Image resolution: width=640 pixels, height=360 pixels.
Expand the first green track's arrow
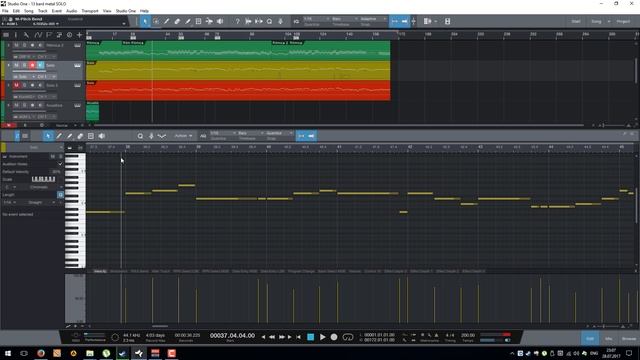point(9,45)
